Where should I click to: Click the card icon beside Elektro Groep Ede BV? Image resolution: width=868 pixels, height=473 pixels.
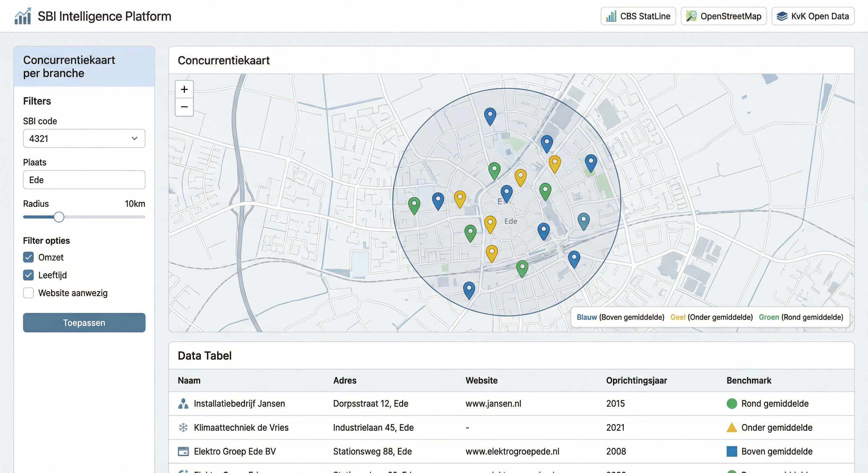coord(183,451)
